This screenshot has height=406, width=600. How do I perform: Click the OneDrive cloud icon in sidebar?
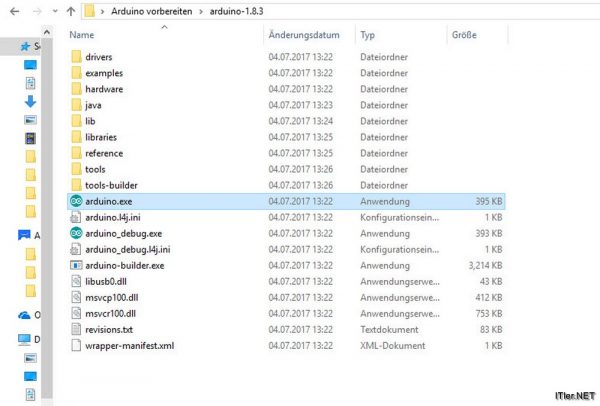click(x=24, y=315)
